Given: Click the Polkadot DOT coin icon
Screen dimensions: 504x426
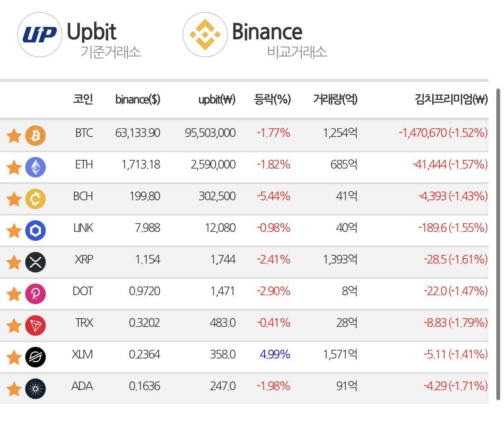Looking at the screenshot, I should (35, 294).
